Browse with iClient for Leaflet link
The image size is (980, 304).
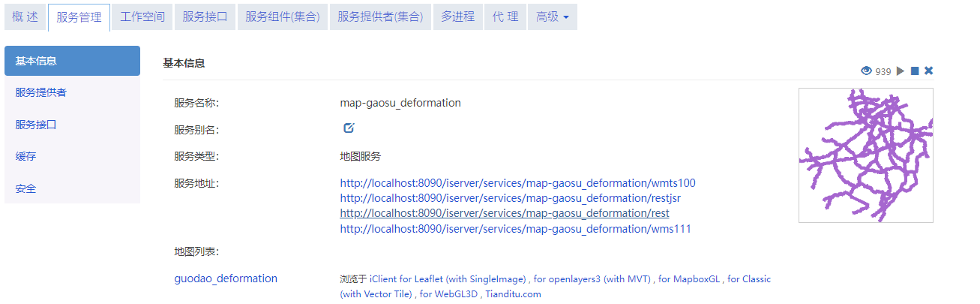coord(448,279)
